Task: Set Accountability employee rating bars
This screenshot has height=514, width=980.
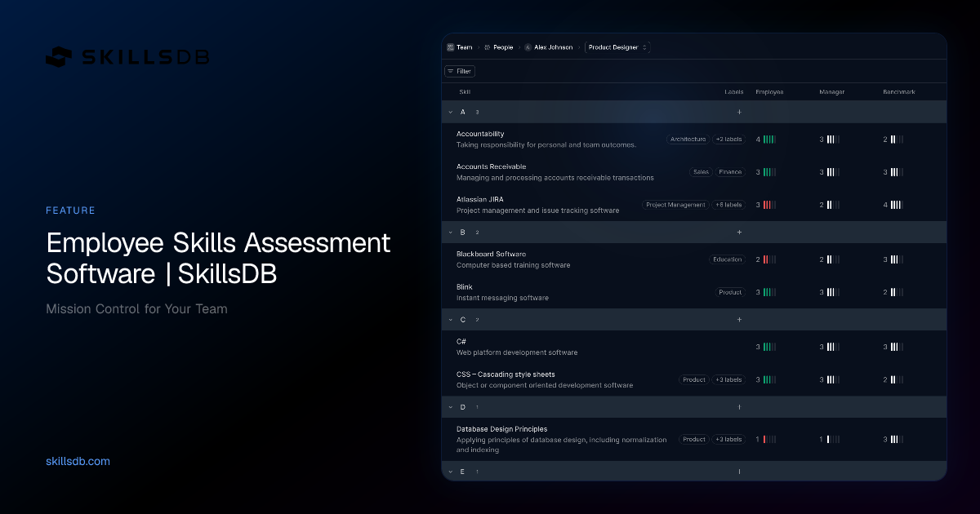Action: click(x=769, y=140)
